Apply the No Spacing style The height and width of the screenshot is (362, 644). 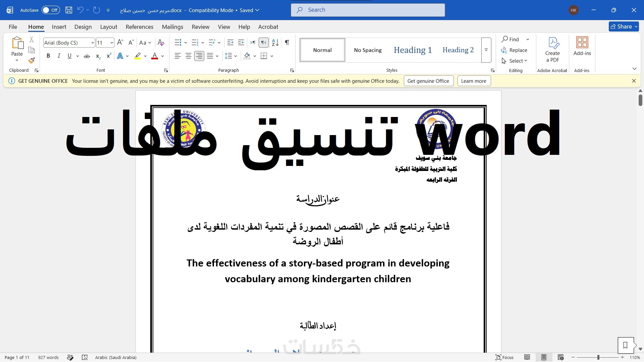(x=368, y=50)
